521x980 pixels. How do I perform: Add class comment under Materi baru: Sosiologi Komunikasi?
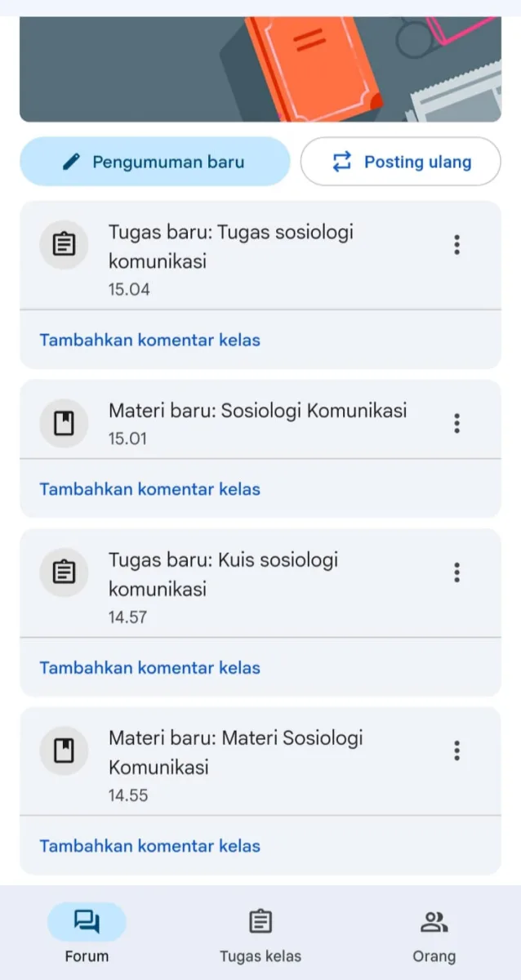click(x=150, y=489)
